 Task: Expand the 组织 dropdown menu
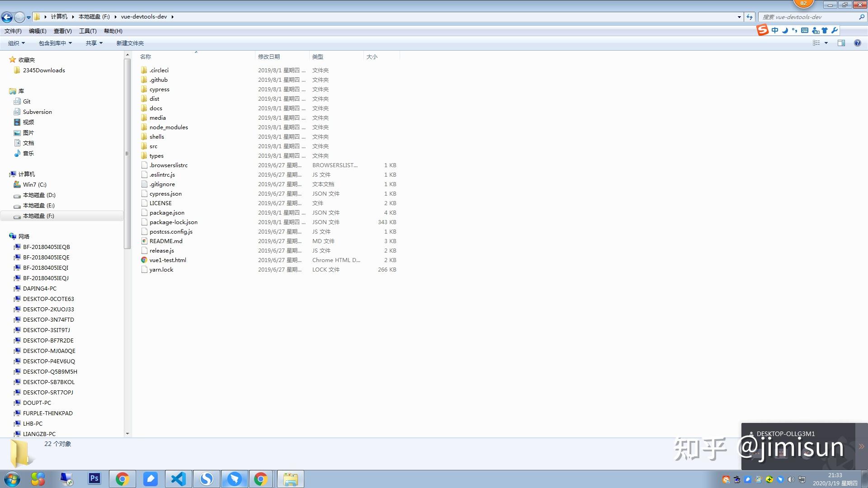pos(17,43)
